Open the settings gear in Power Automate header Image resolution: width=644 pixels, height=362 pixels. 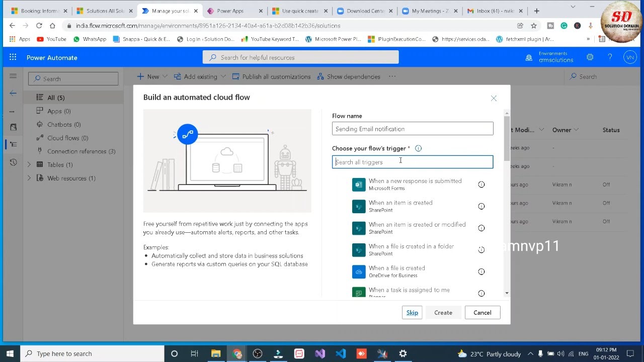(x=590, y=57)
